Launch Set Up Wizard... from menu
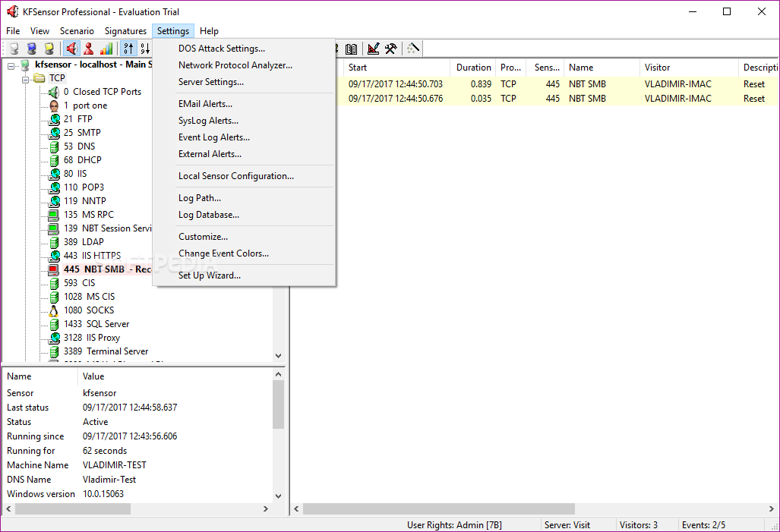The width and height of the screenshot is (780, 532). [x=245, y=275]
